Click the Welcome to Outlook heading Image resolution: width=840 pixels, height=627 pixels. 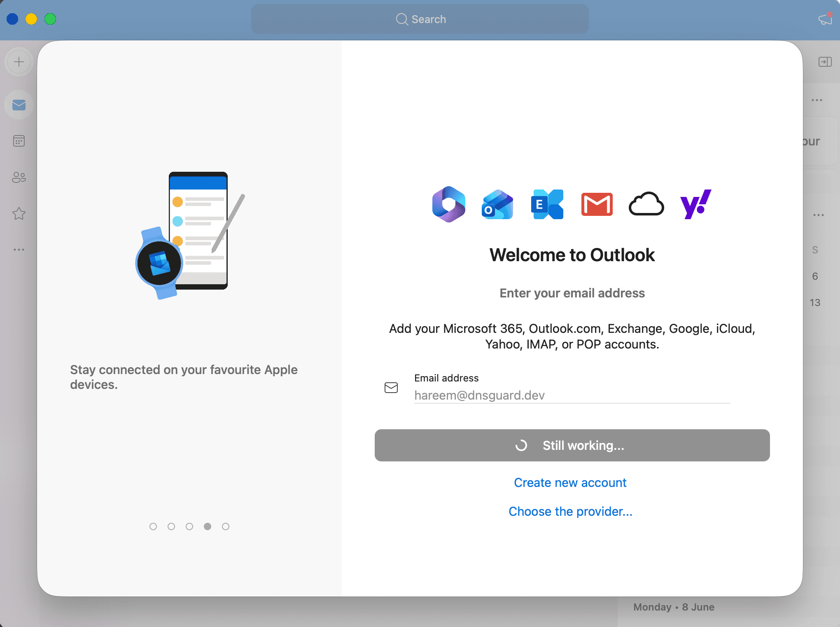point(572,255)
